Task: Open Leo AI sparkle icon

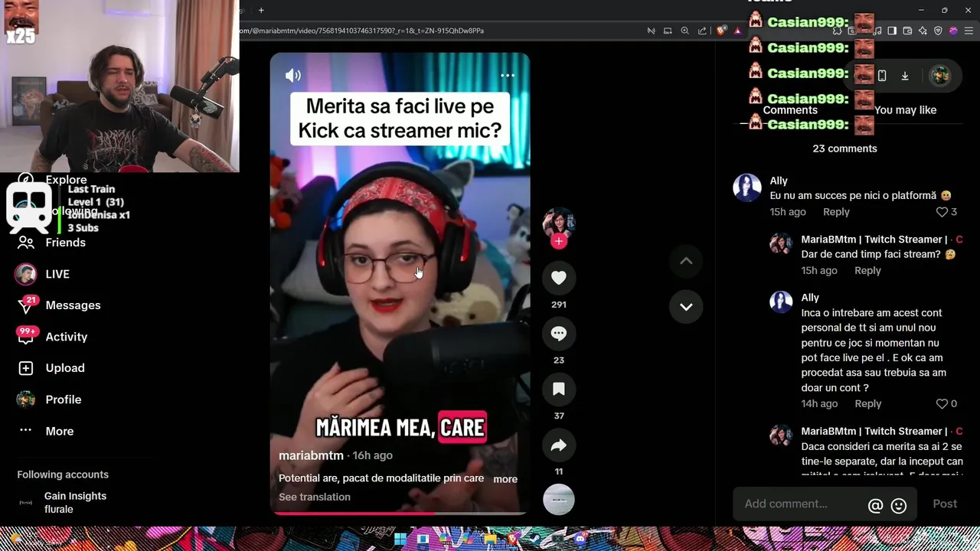Action: [923, 31]
